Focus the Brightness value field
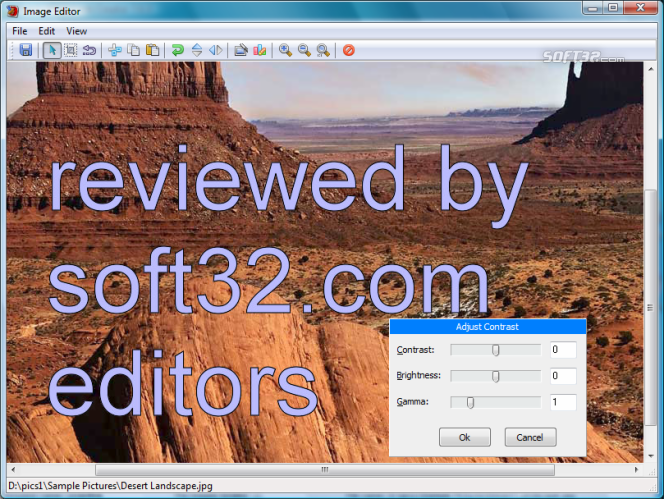The height and width of the screenshot is (499, 664). coord(563,376)
